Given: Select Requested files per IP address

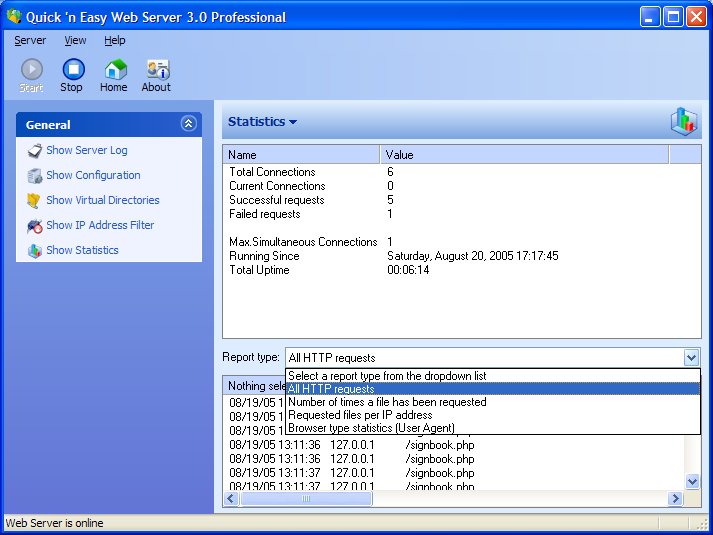Looking at the screenshot, I should click(x=493, y=415).
